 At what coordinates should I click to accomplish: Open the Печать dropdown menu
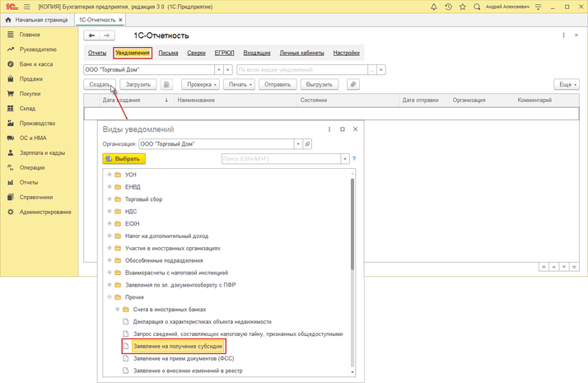(x=239, y=84)
